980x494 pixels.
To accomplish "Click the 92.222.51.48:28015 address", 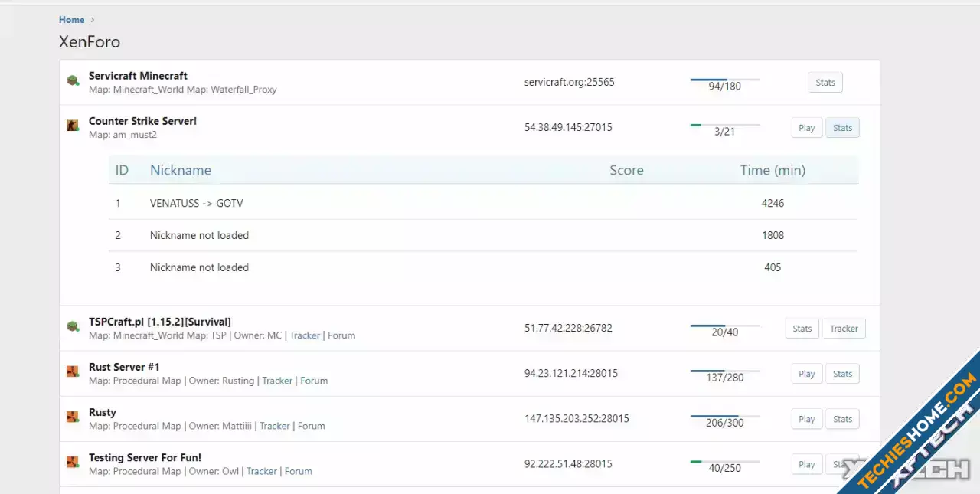I will (x=568, y=463).
